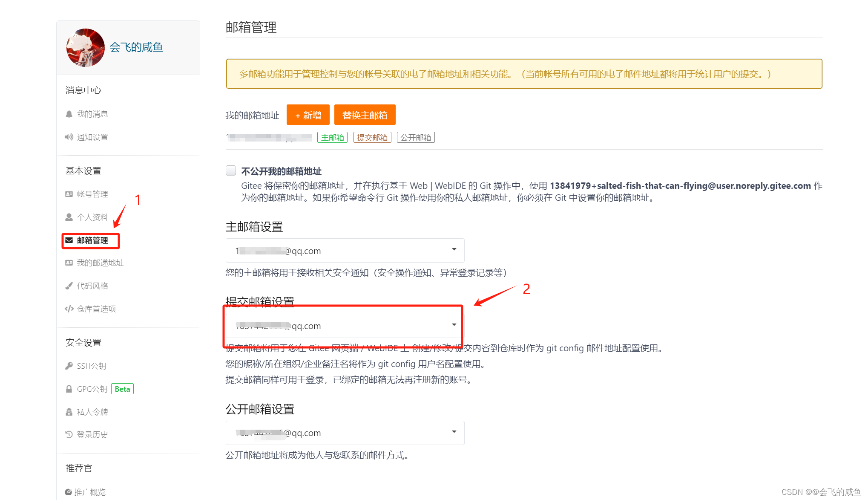
Task: Open the 提交邮箱设置 dropdown arrow
Action: tap(454, 325)
